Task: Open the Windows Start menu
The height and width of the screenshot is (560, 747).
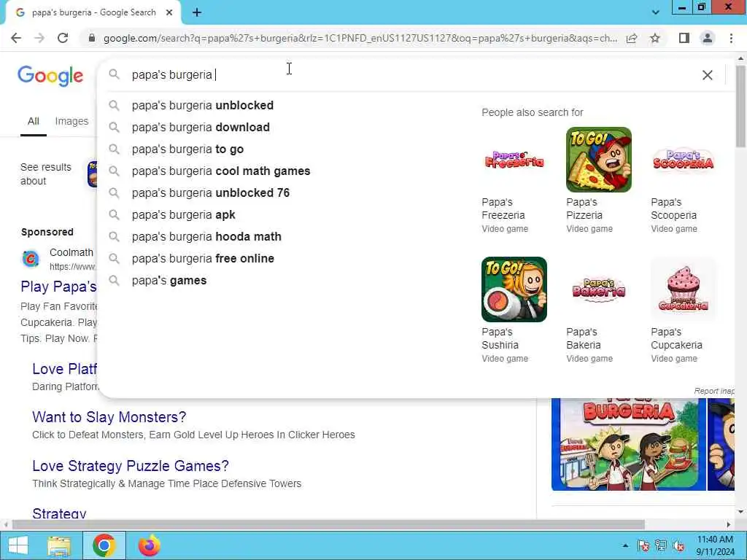Action: pyautogui.click(x=18, y=545)
